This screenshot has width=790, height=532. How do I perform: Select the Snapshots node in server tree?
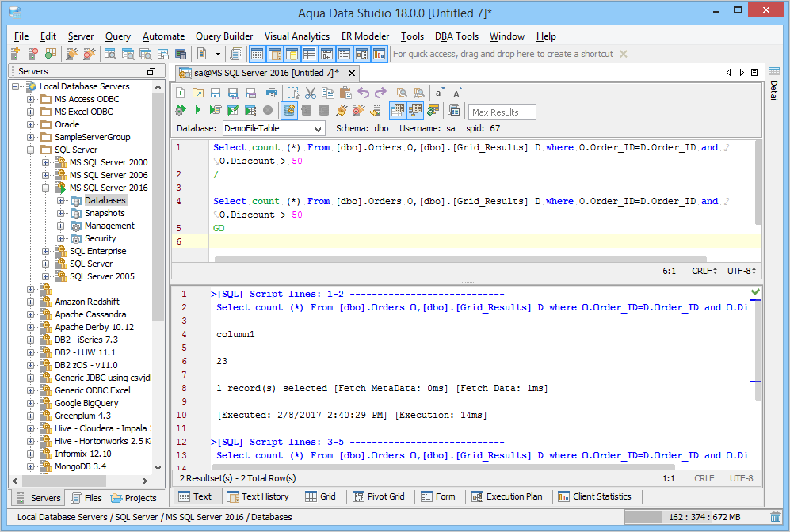(105, 213)
